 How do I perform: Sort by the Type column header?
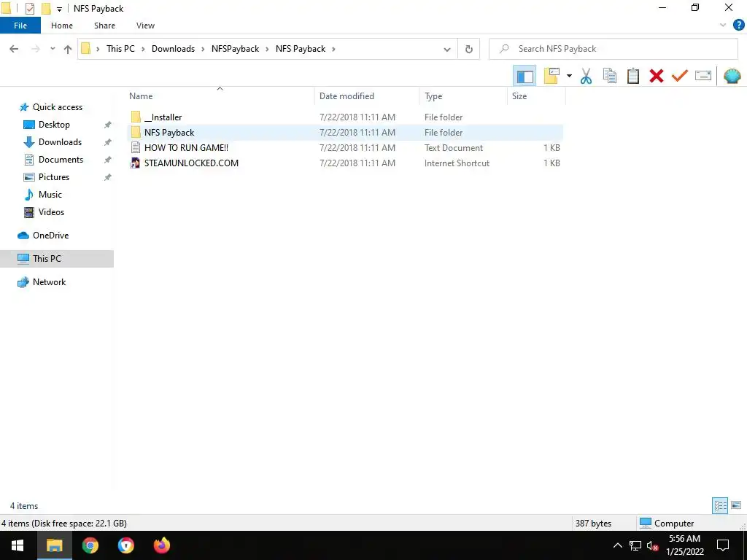[463, 96]
